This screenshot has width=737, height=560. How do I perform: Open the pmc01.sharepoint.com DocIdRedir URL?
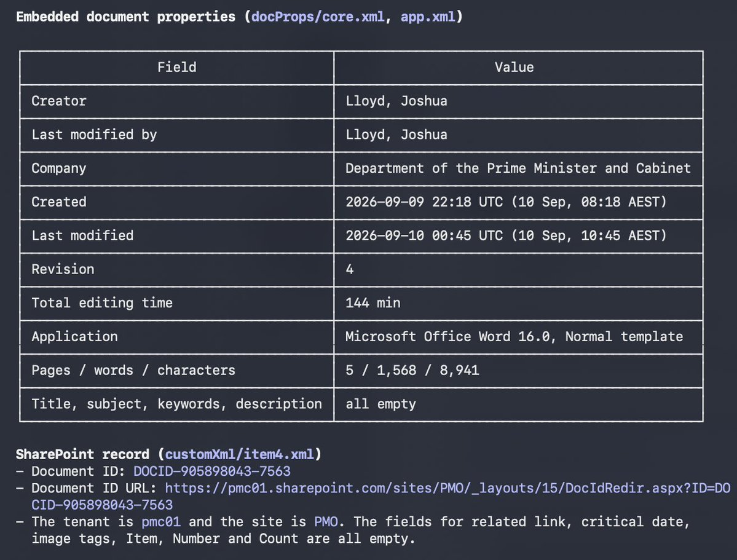pos(380,497)
